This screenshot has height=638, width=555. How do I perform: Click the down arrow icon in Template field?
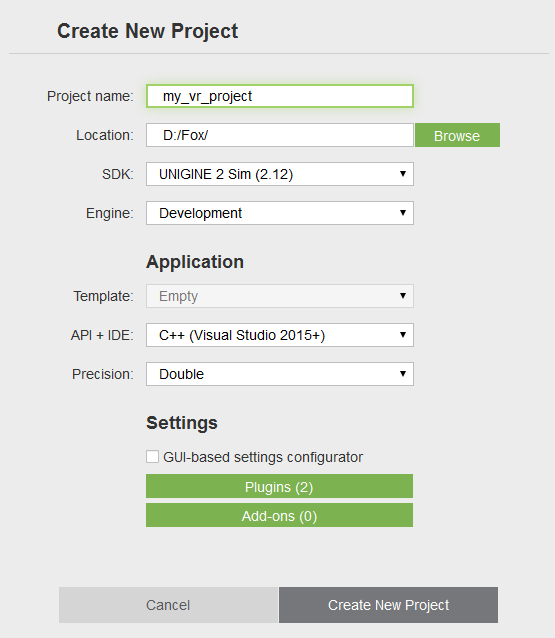[x=403, y=296]
